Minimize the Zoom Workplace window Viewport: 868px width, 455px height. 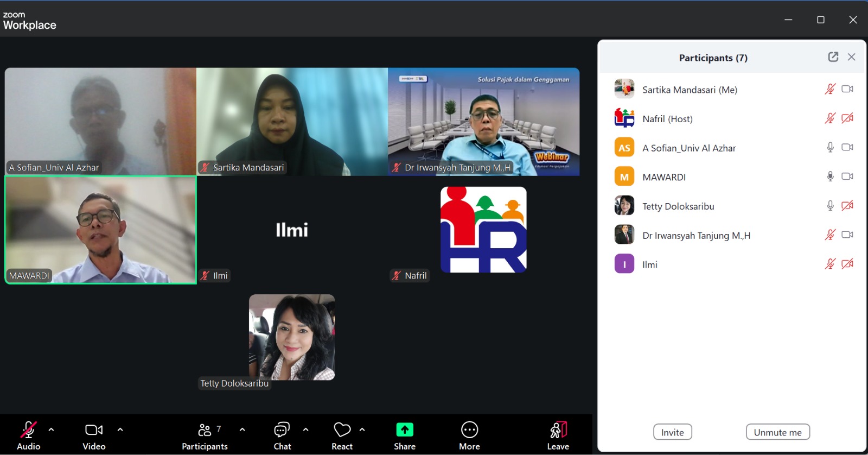coord(788,20)
